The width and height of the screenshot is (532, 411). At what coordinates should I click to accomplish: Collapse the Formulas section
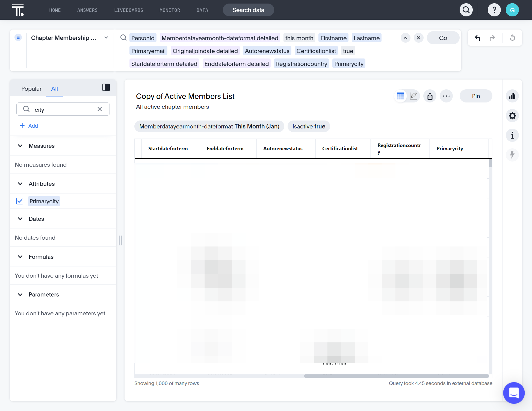click(20, 257)
